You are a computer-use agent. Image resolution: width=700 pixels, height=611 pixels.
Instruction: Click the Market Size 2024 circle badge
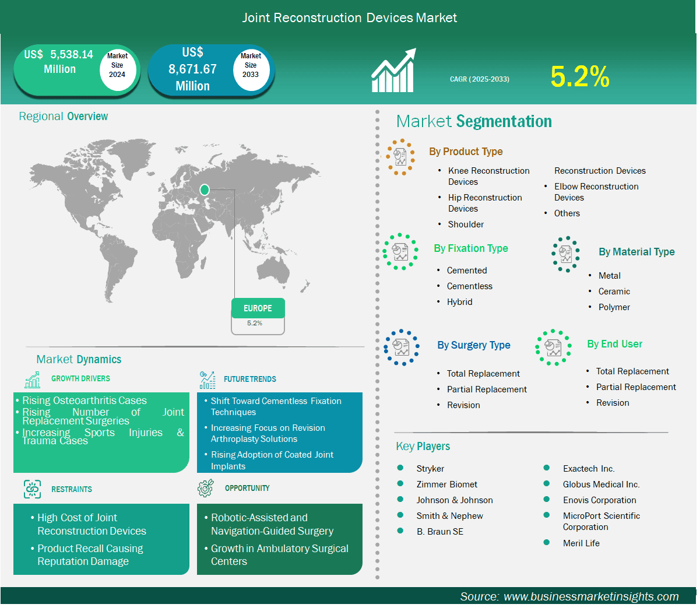point(117,70)
